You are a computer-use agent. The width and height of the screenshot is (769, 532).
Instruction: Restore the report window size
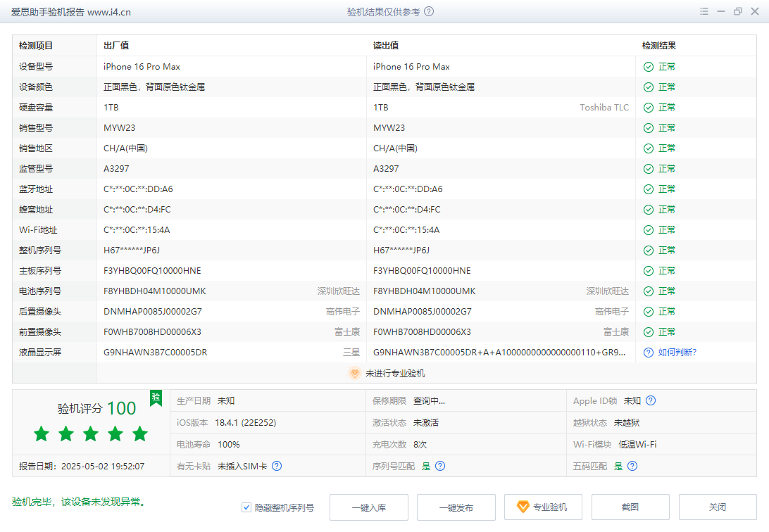(x=737, y=11)
